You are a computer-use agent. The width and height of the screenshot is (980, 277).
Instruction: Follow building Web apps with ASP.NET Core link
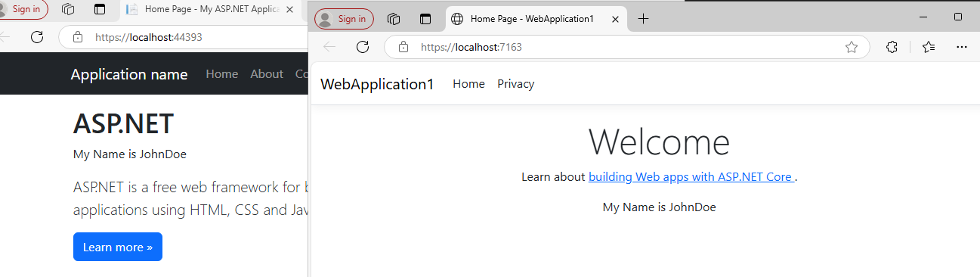(691, 177)
